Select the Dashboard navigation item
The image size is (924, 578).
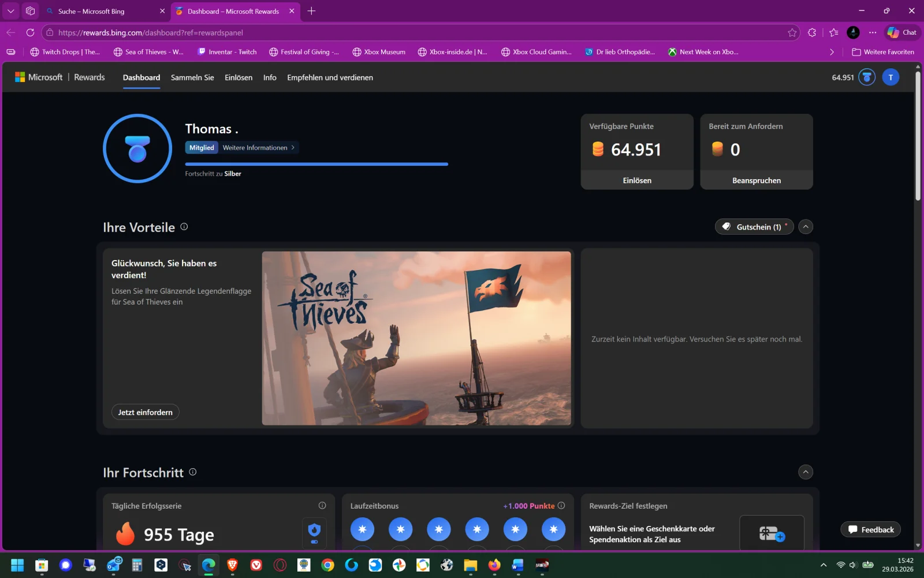tap(141, 77)
